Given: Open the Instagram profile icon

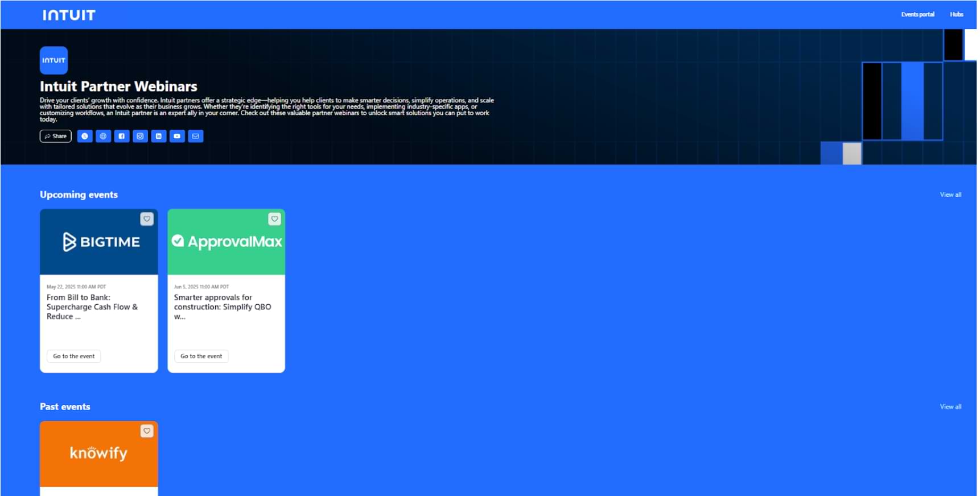Looking at the screenshot, I should coord(140,136).
